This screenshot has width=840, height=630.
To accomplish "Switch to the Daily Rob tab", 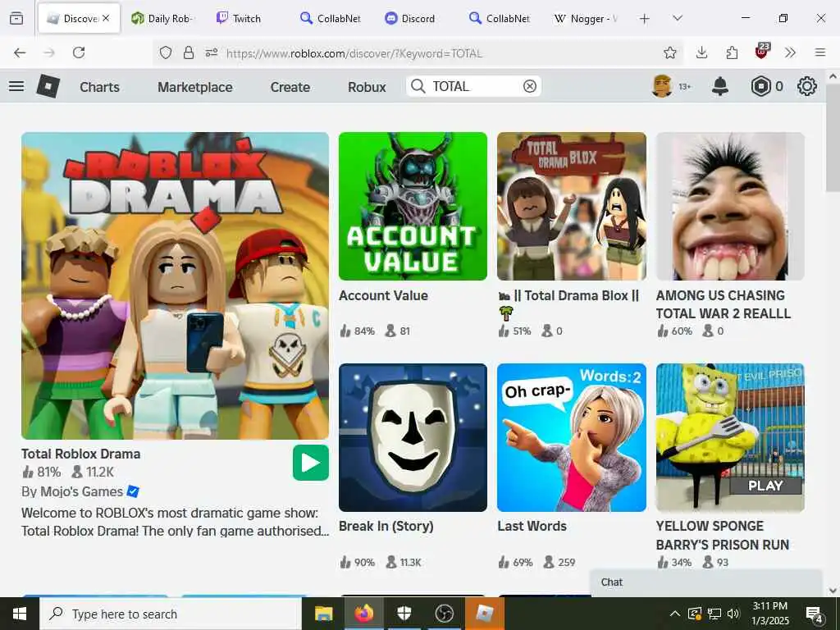I will pyautogui.click(x=162, y=18).
